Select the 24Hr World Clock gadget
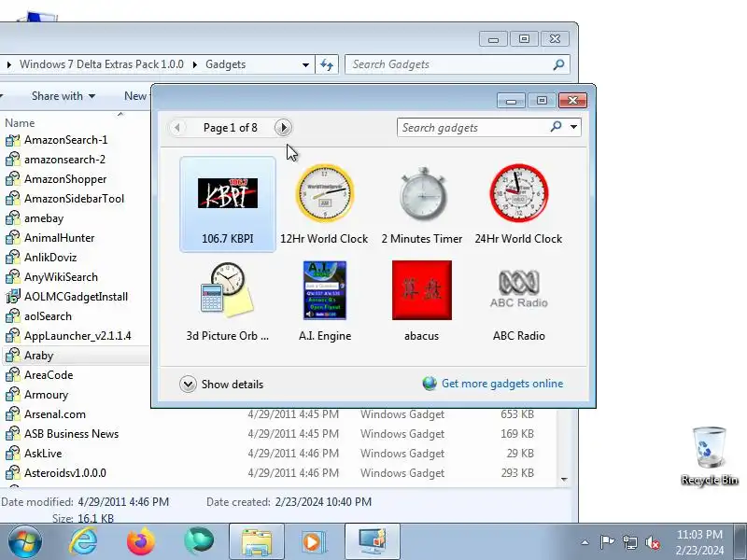This screenshot has width=747, height=560. [x=519, y=203]
